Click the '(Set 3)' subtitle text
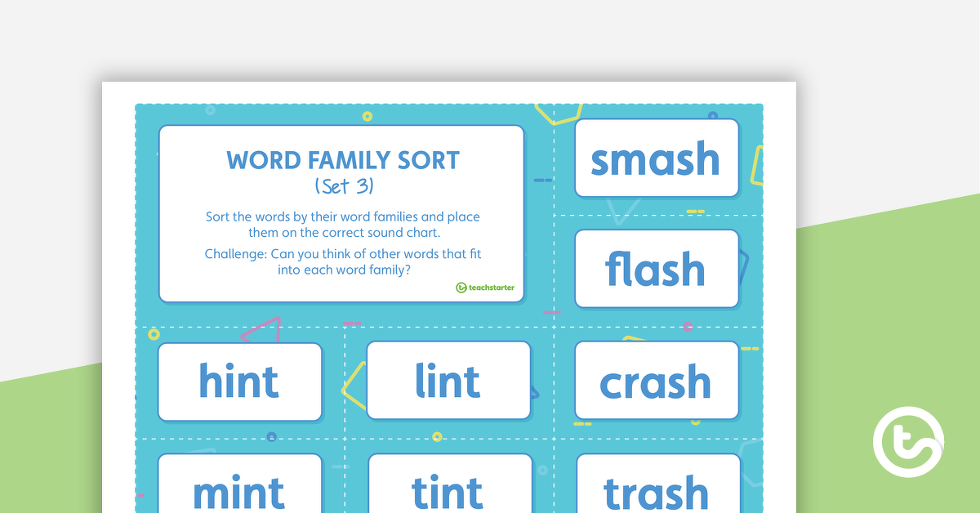Viewport: 980px width, 513px height. coord(344,186)
